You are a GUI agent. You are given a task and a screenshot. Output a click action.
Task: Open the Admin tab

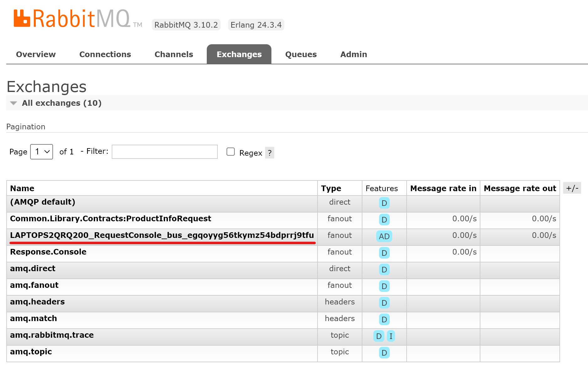353,54
